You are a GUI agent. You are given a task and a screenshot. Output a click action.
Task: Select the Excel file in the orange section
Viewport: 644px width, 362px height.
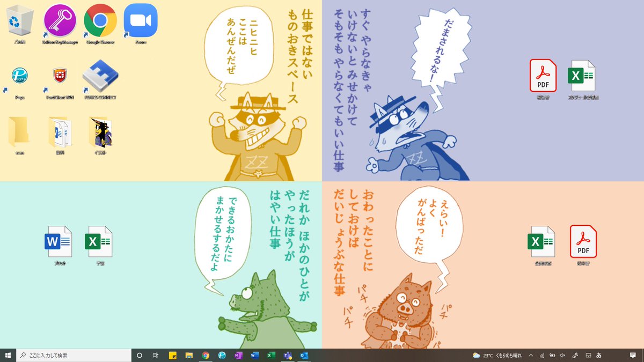(541, 246)
